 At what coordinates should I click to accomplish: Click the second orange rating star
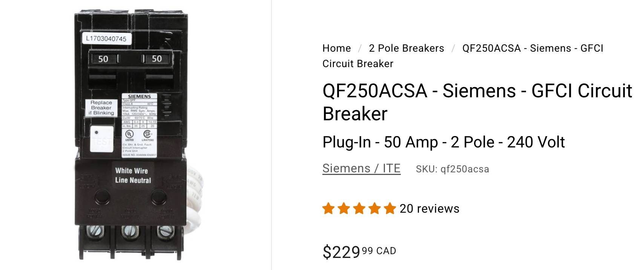344,209
